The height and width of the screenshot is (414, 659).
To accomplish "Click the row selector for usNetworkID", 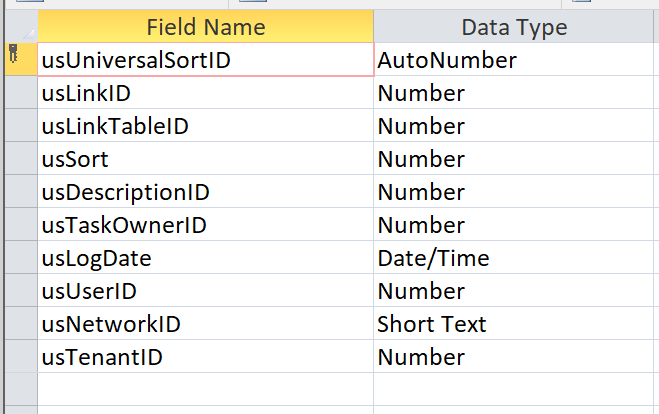I will (21, 323).
